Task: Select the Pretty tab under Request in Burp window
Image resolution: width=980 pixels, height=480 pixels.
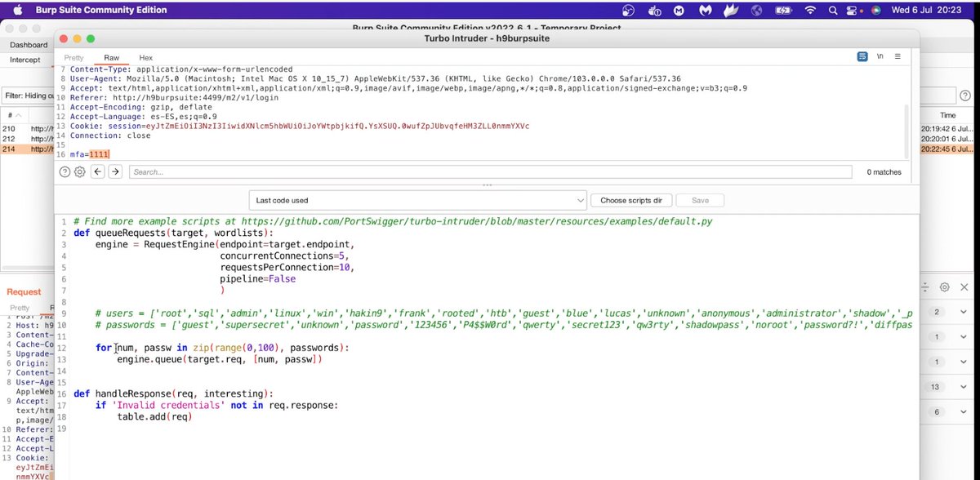Action: pos(20,308)
